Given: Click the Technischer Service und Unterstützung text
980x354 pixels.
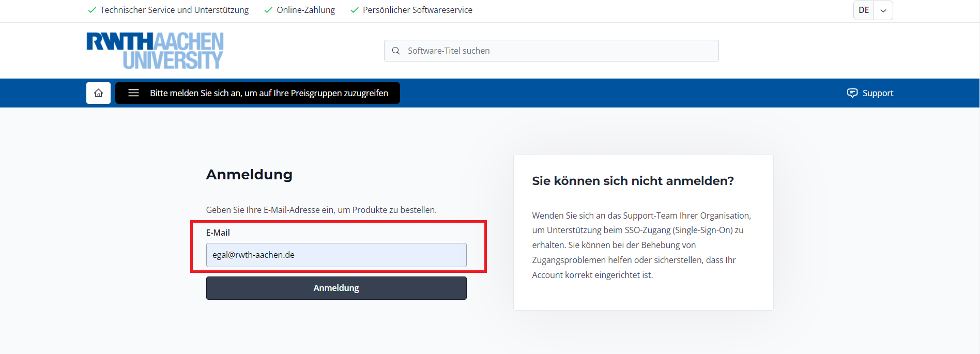Looking at the screenshot, I should [174, 10].
